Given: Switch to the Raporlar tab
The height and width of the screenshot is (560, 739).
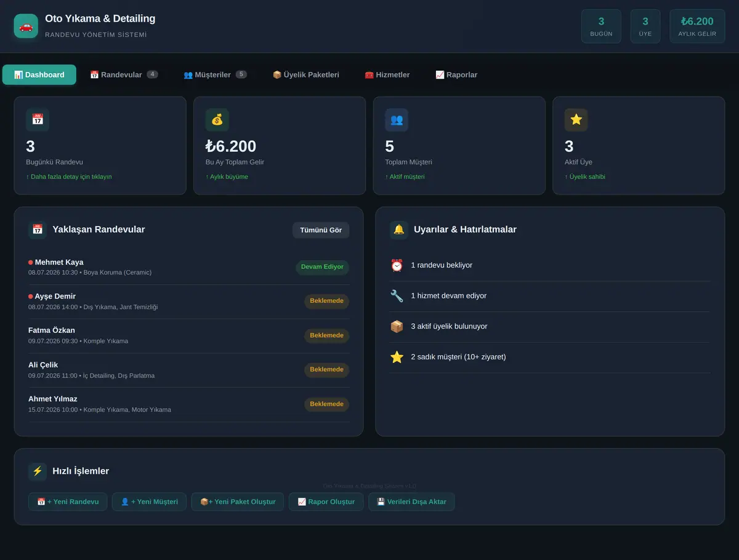Looking at the screenshot, I should (456, 74).
